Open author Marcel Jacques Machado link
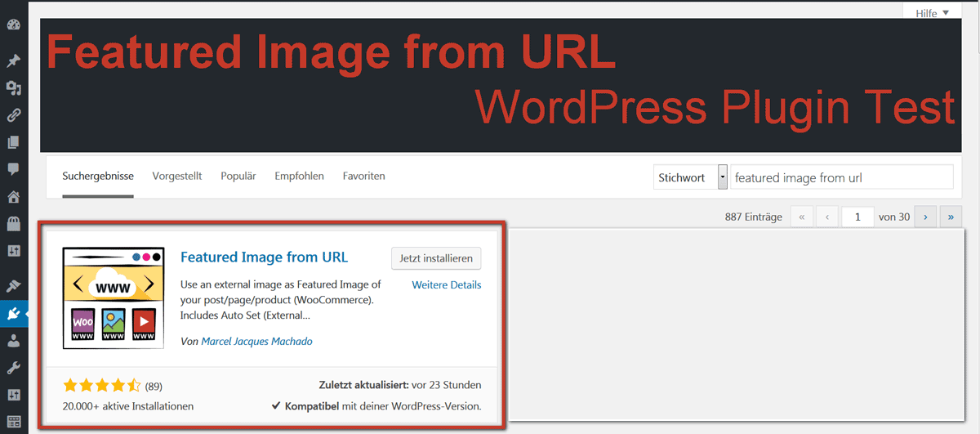The width and height of the screenshot is (980, 434). pyautogui.click(x=256, y=341)
